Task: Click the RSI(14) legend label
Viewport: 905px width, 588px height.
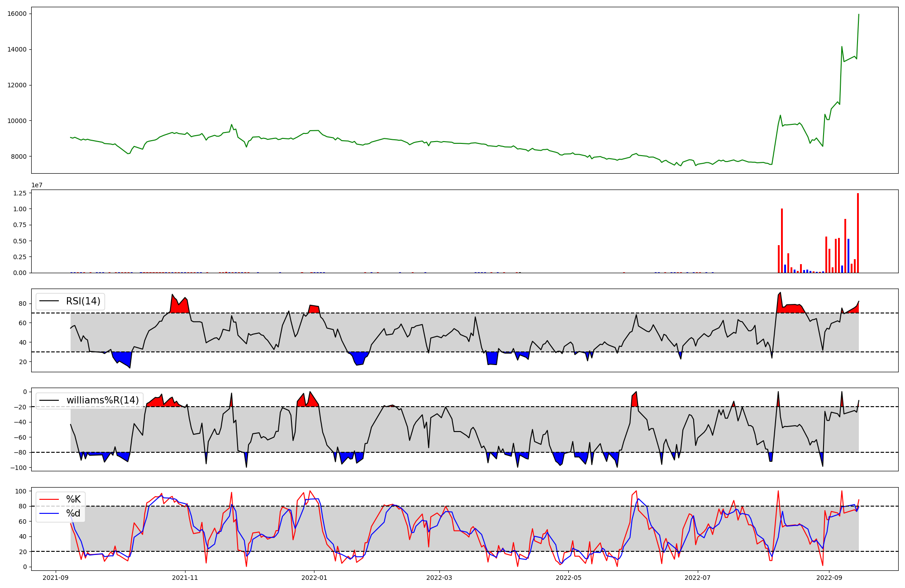Action: (x=83, y=301)
